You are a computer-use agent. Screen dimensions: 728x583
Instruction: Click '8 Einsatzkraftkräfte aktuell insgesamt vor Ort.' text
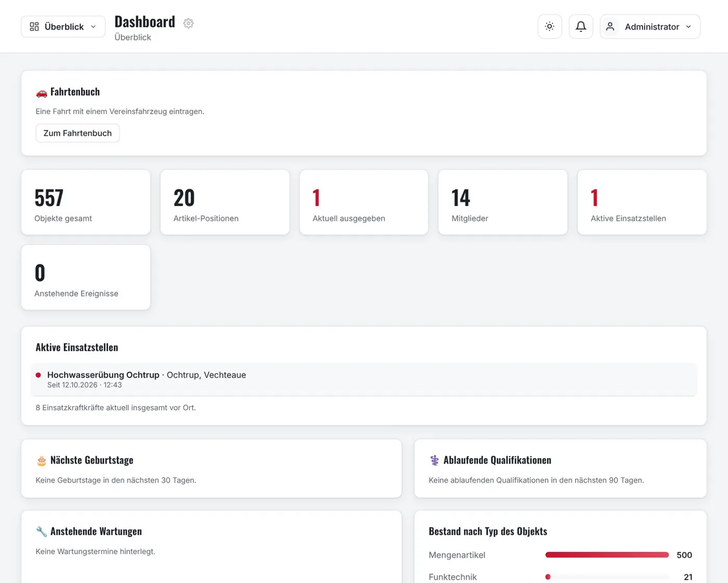click(x=116, y=408)
